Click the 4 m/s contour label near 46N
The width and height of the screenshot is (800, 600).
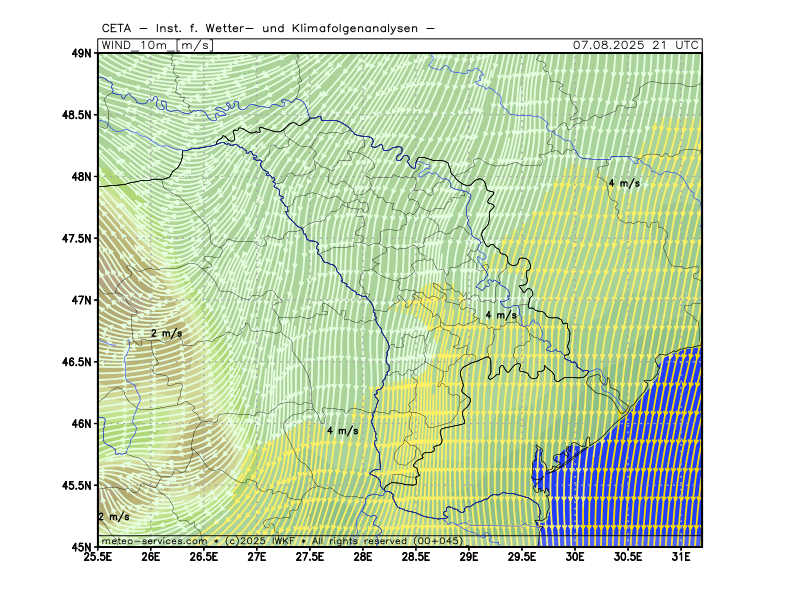(x=343, y=431)
